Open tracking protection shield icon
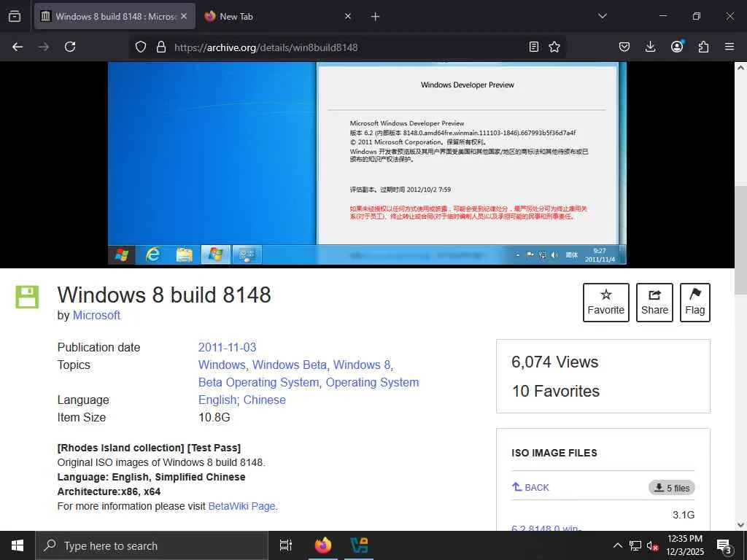Image resolution: width=747 pixels, height=560 pixels. [141, 47]
